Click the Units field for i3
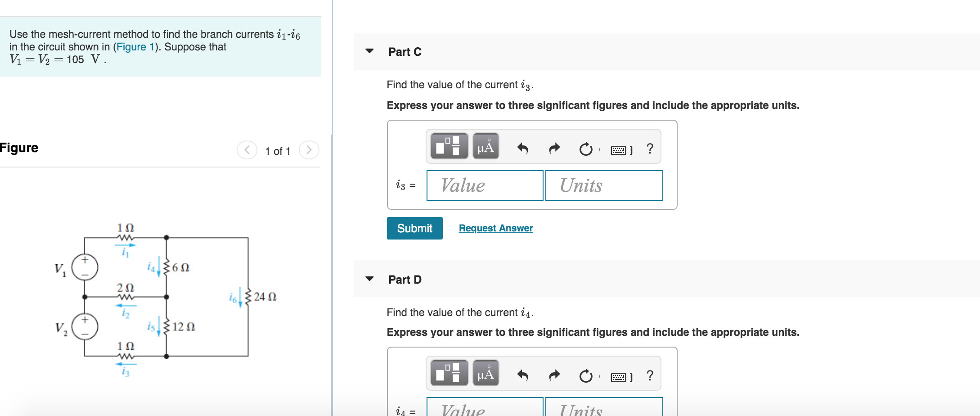The height and width of the screenshot is (416, 980). pos(604,185)
